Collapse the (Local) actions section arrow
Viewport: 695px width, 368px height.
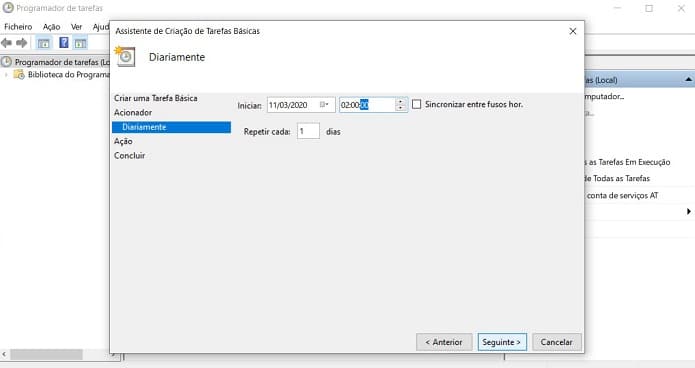pos(688,79)
